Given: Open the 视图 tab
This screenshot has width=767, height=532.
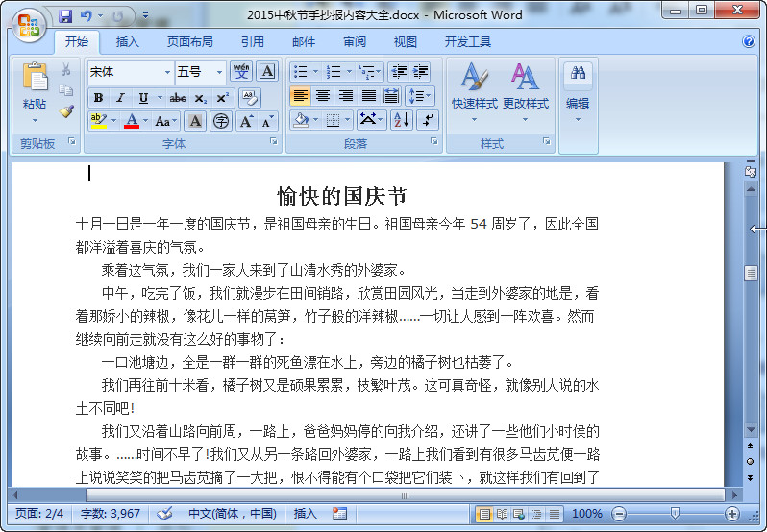Looking at the screenshot, I should point(405,42).
